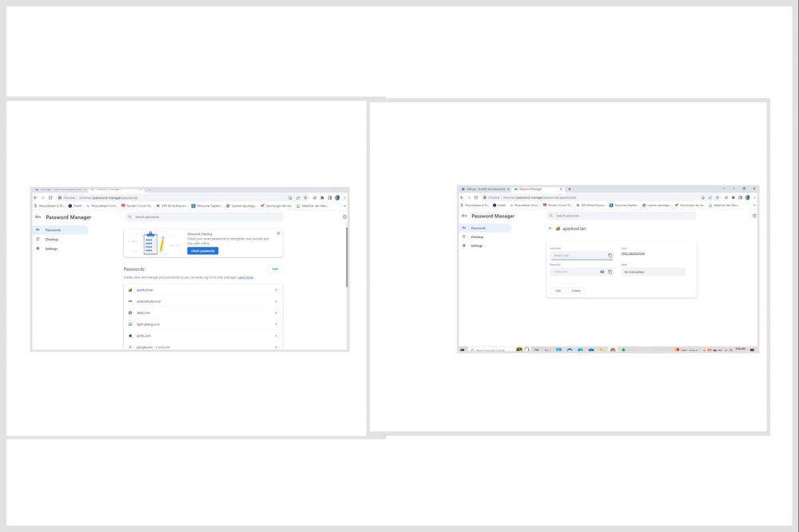Switch to Settings tab in detail window
Screen dimensions: 799x532
(x=484, y=189)
